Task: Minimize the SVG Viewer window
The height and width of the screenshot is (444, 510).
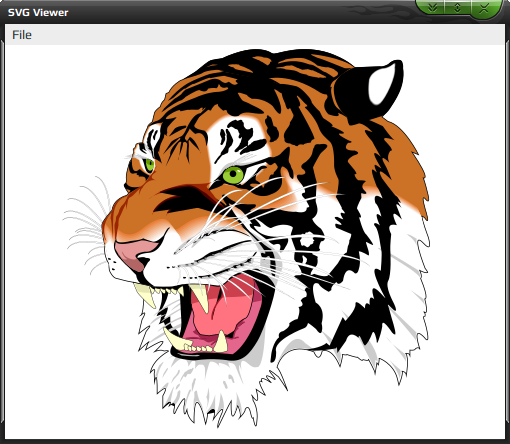Action: click(x=432, y=7)
